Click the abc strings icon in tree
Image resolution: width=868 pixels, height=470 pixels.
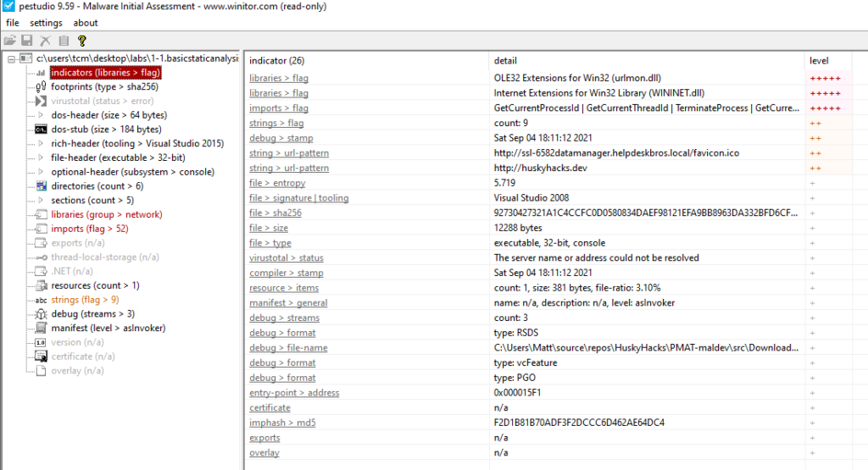coord(41,301)
